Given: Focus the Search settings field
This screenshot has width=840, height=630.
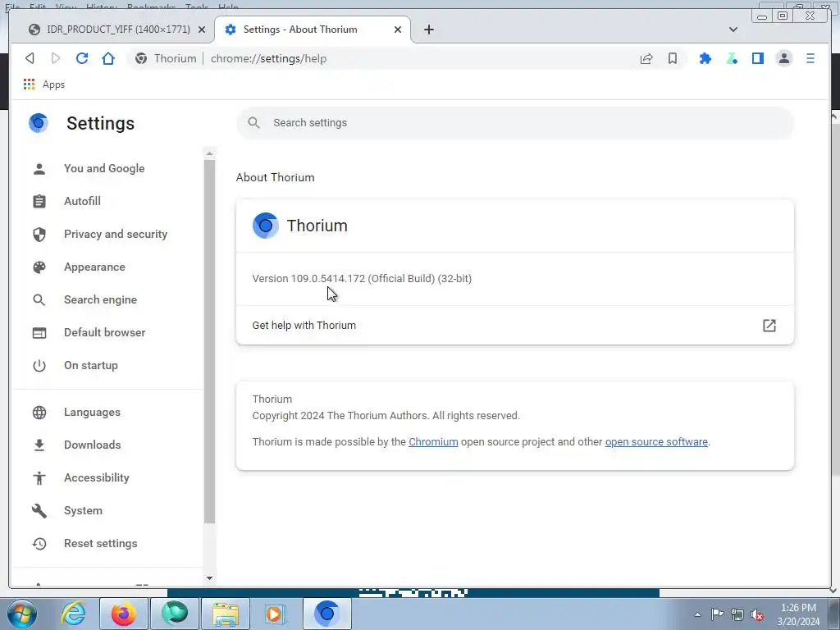Looking at the screenshot, I should [515, 123].
